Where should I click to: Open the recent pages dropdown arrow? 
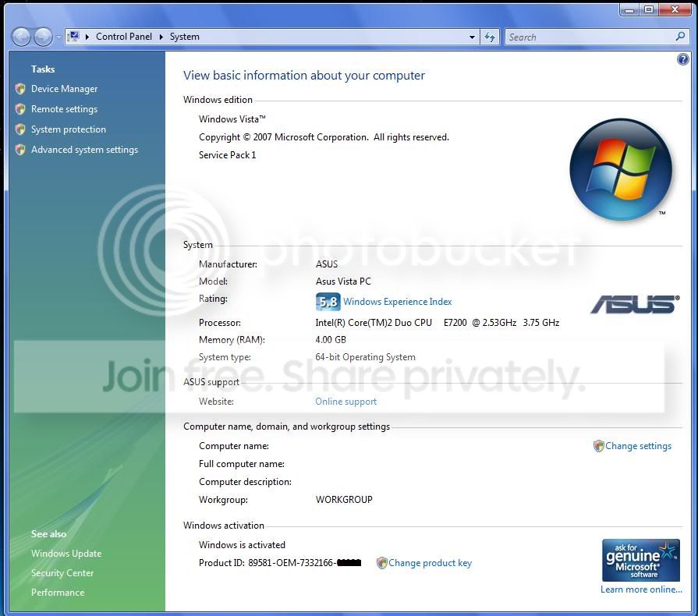tap(58, 37)
